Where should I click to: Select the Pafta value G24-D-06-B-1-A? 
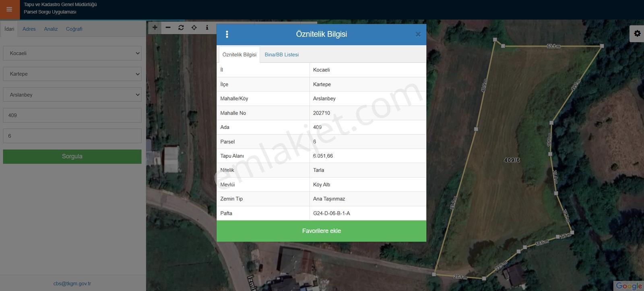click(x=332, y=213)
